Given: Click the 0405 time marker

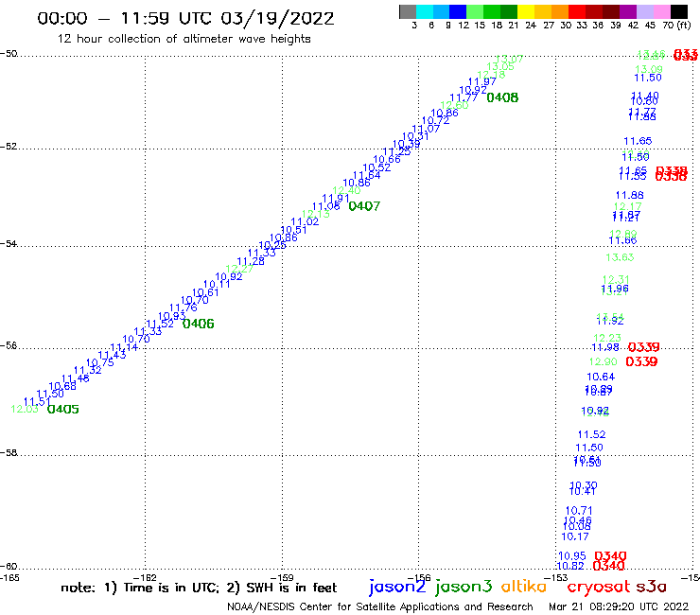Looking at the screenshot, I should [x=63, y=409].
